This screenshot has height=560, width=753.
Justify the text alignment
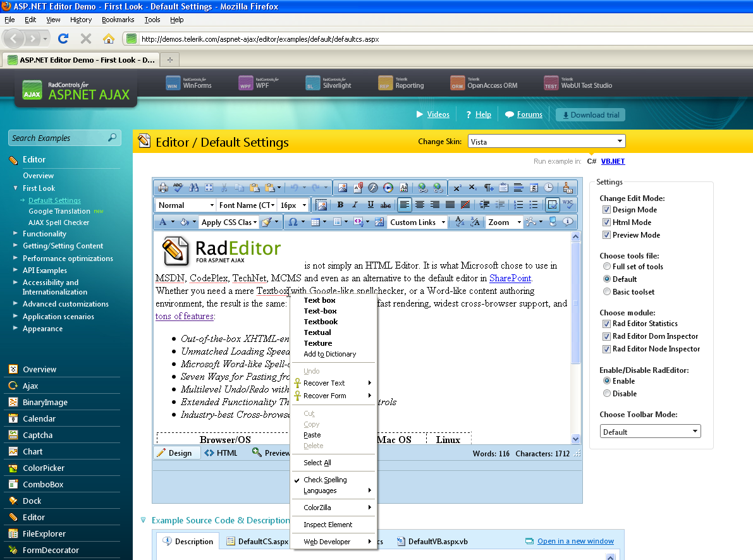(450, 205)
